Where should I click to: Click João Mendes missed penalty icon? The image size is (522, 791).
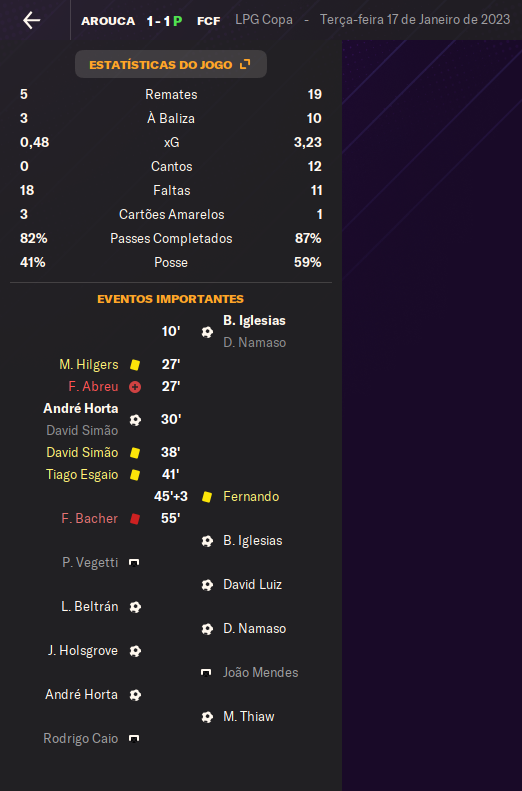tap(206, 672)
